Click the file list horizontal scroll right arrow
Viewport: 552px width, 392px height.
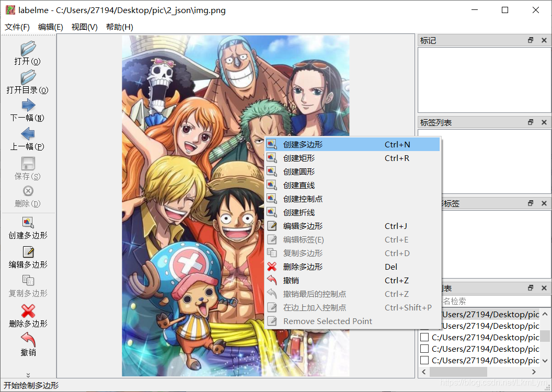coord(534,372)
